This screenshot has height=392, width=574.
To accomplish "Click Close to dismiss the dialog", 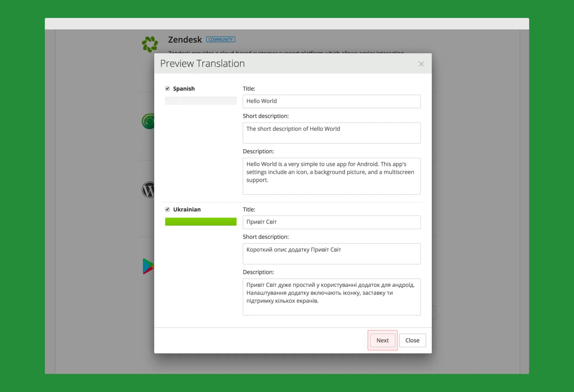I will [x=412, y=340].
